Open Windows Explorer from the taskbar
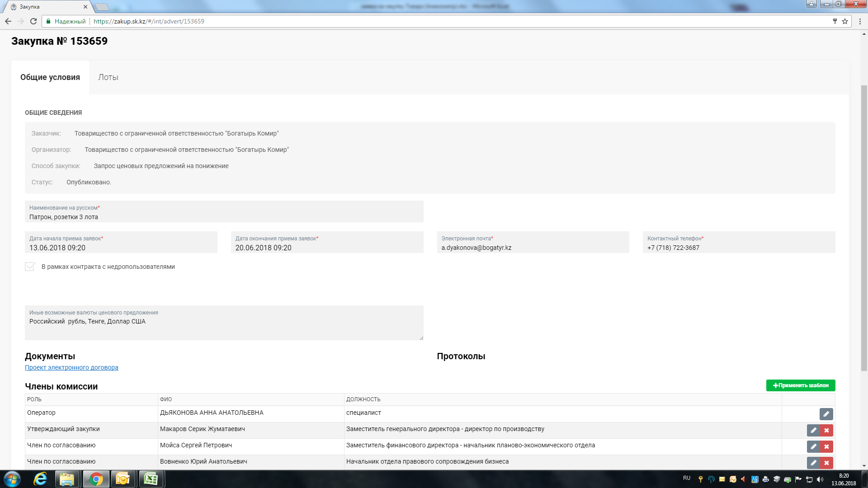This screenshot has width=868, height=488. point(67,479)
